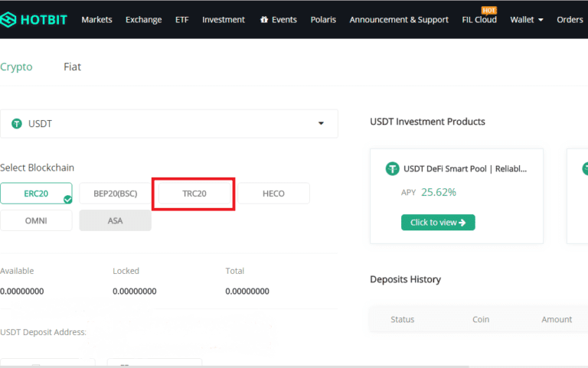Open FIL Cloud page
The image size is (588, 368).
479,19
